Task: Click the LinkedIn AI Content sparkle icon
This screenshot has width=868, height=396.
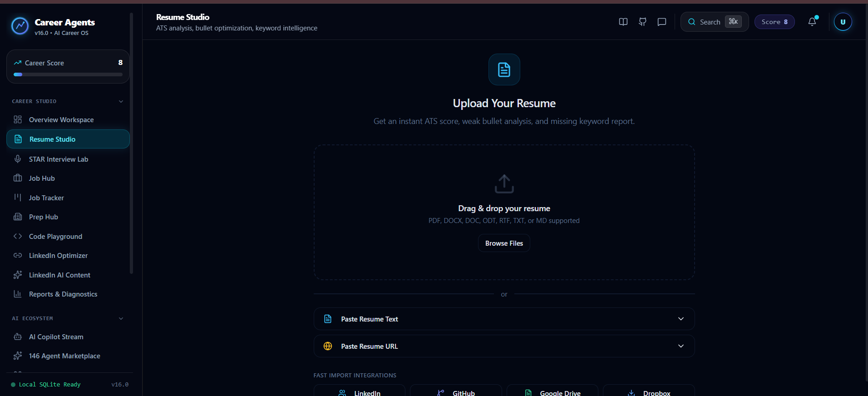Action: [x=18, y=275]
